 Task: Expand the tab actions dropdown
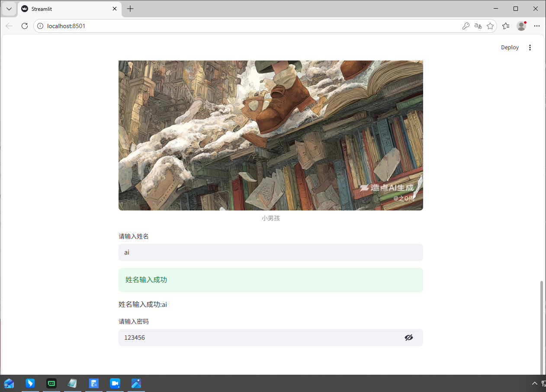click(9, 9)
